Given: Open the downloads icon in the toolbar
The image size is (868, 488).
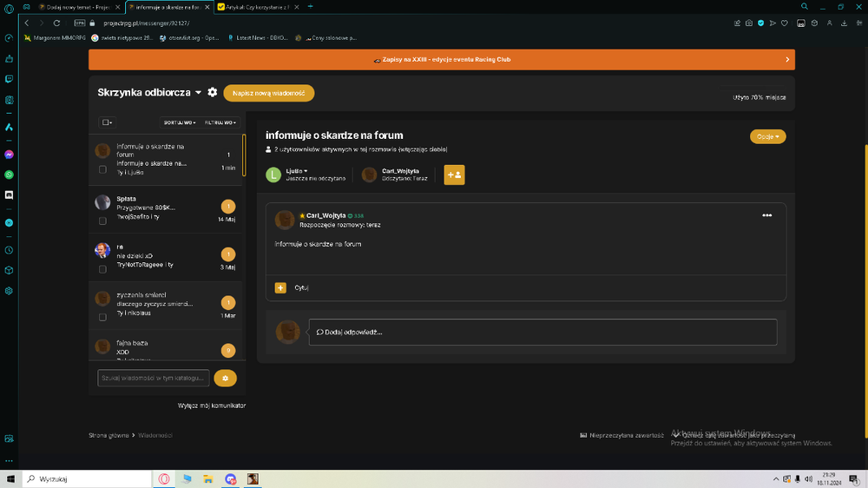Looking at the screenshot, I should click(x=845, y=23).
